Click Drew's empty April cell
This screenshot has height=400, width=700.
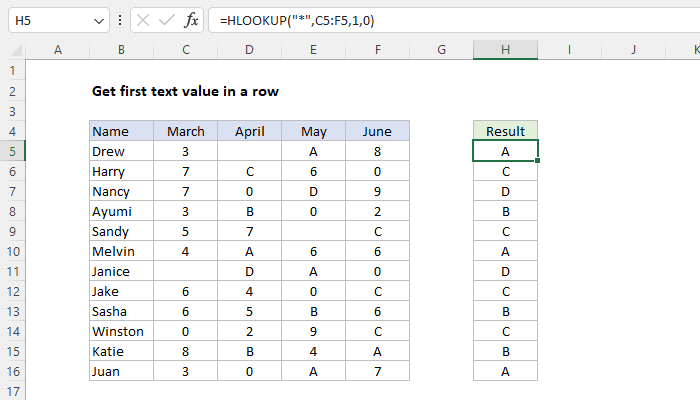[x=250, y=151]
